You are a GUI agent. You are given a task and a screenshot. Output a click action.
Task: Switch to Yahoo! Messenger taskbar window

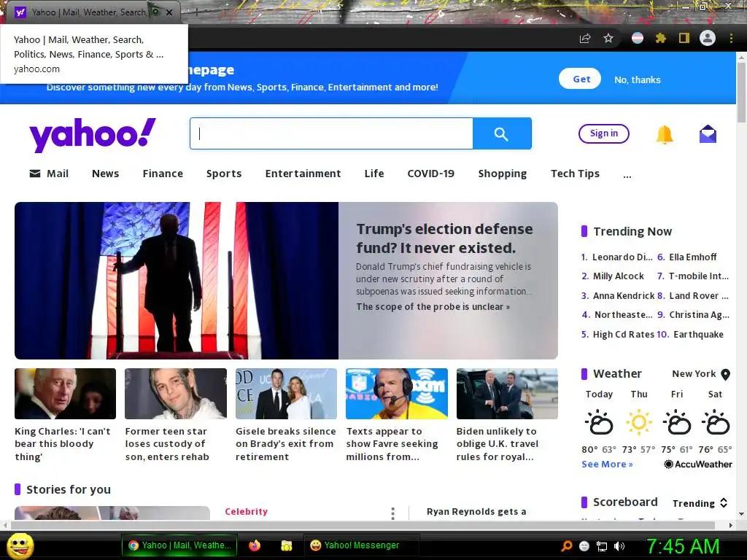(x=362, y=545)
